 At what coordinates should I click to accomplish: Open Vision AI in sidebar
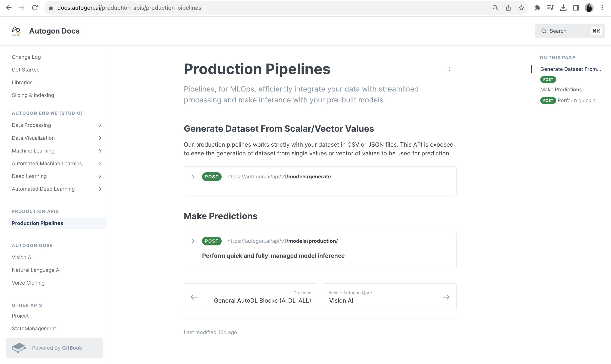point(22,257)
